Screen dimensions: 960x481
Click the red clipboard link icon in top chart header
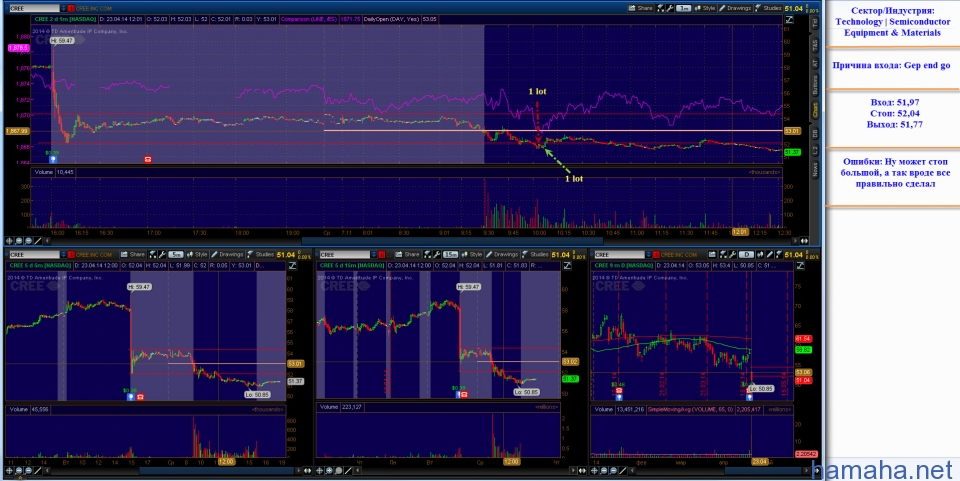pyautogui.click(x=71, y=9)
